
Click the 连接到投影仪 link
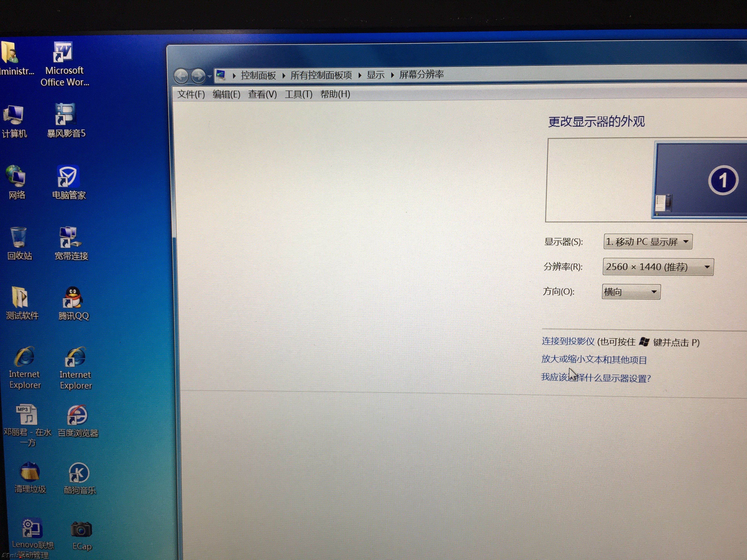(568, 341)
